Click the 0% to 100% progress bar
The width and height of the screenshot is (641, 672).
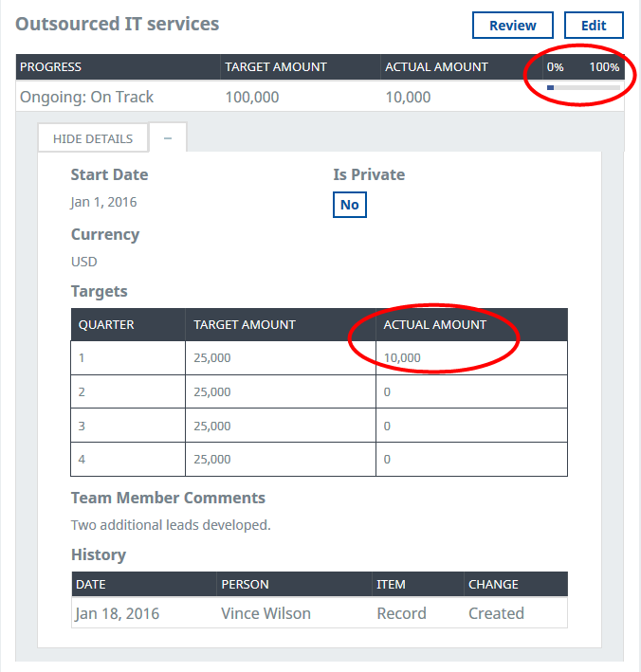[583, 87]
